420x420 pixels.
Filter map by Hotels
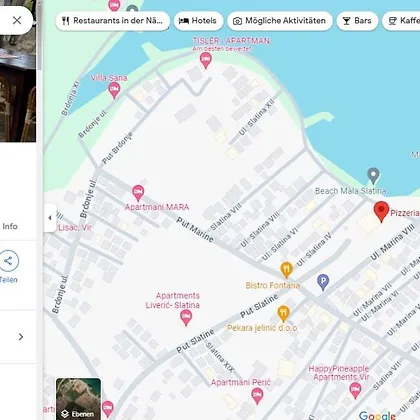[198, 21]
